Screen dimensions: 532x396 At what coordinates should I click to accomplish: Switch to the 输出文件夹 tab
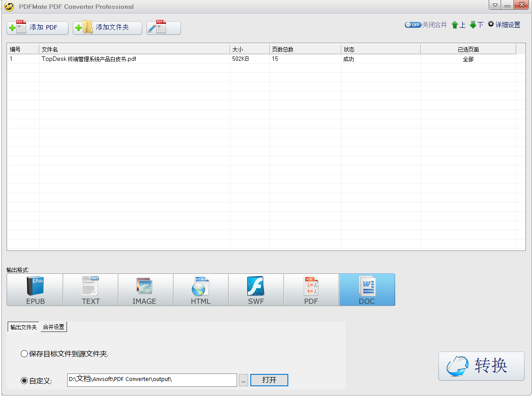24,327
